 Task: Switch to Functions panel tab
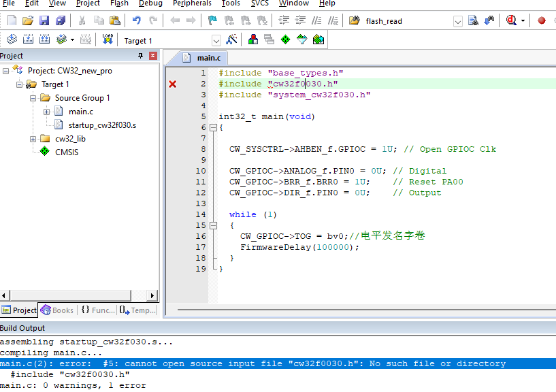coord(98,310)
